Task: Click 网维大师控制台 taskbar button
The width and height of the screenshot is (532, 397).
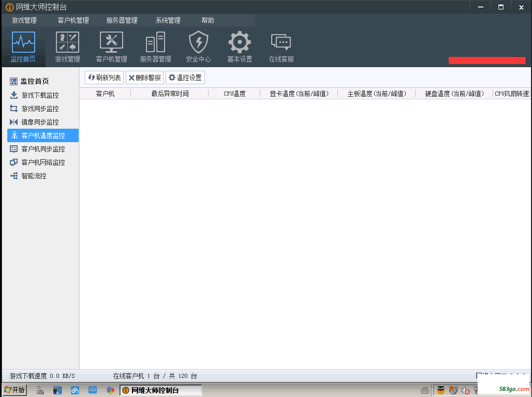Action: coord(161,390)
